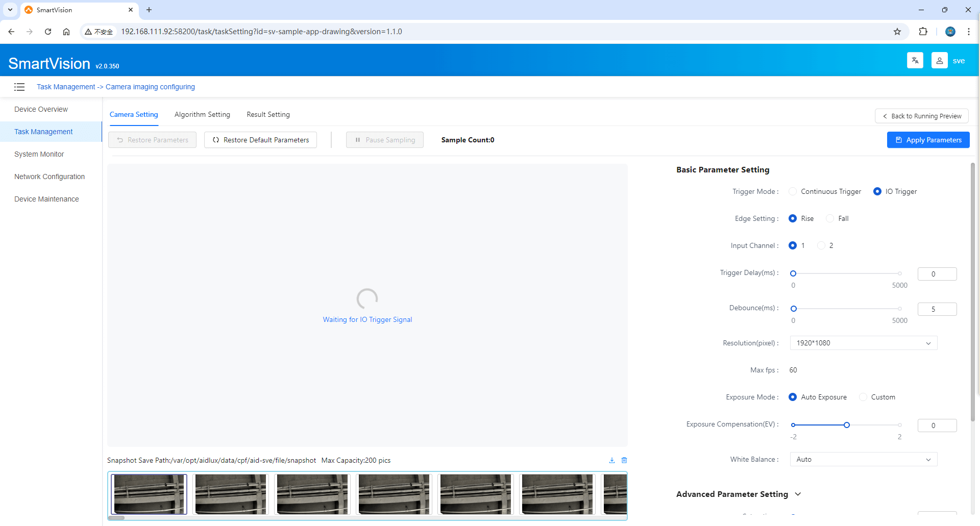Viewport: 980px width, 526px height.
Task: Switch to Result Setting tab
Action: pyautogui.click(x=268, y=115)
